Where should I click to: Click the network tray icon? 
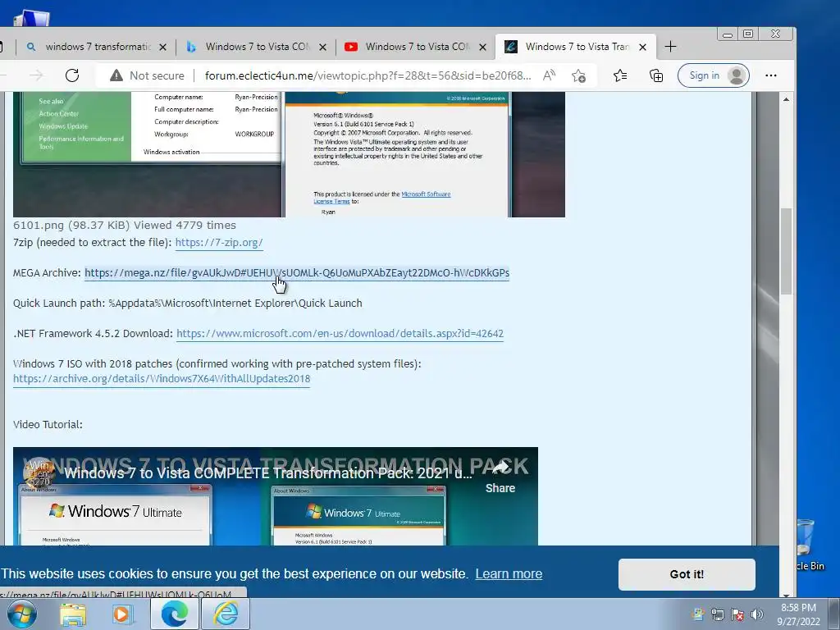(717, 614)
